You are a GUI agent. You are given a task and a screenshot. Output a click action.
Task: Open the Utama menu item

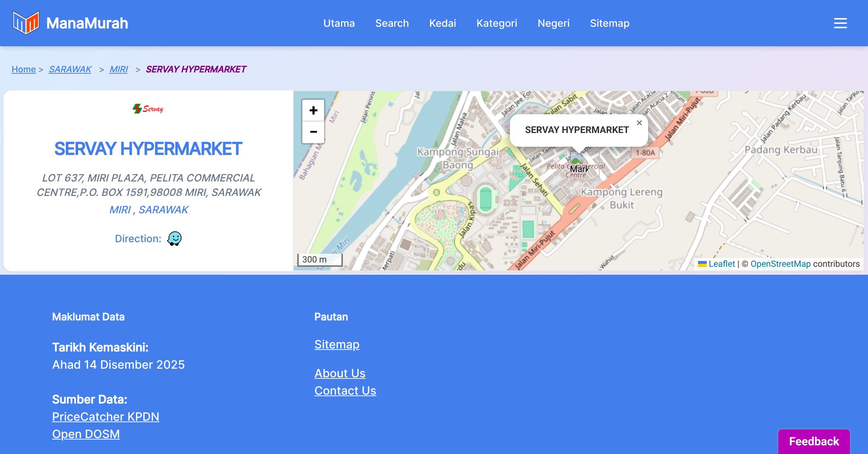pyautogui.click(x=339, y=23)
